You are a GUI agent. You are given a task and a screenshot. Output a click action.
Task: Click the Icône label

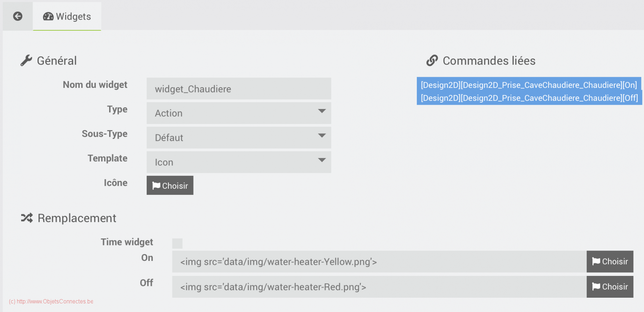(x=116, y=183)
